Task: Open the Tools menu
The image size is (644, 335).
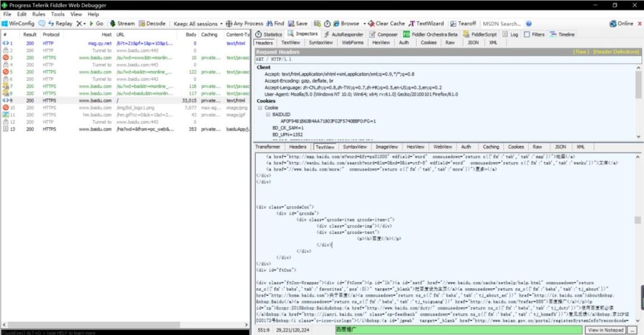Action: [x=57, y=14]
